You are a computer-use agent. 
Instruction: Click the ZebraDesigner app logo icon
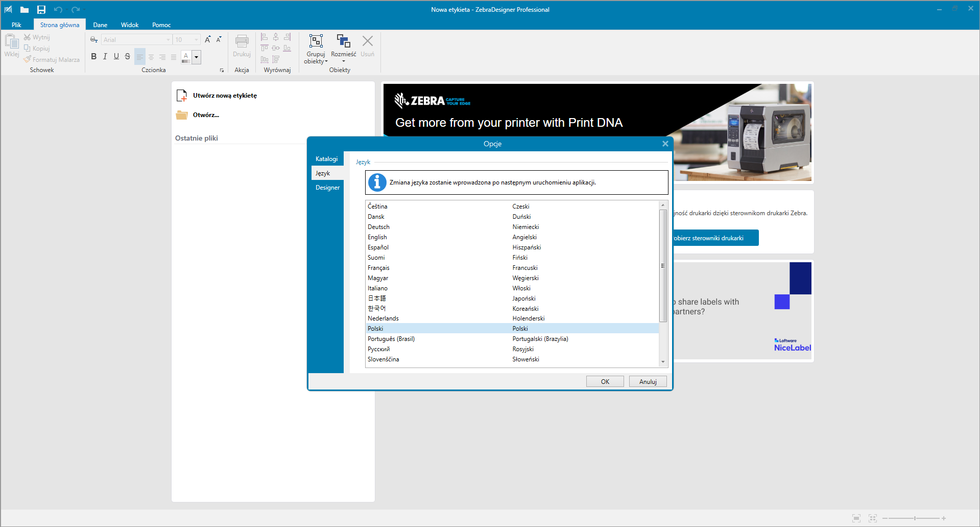8,9
